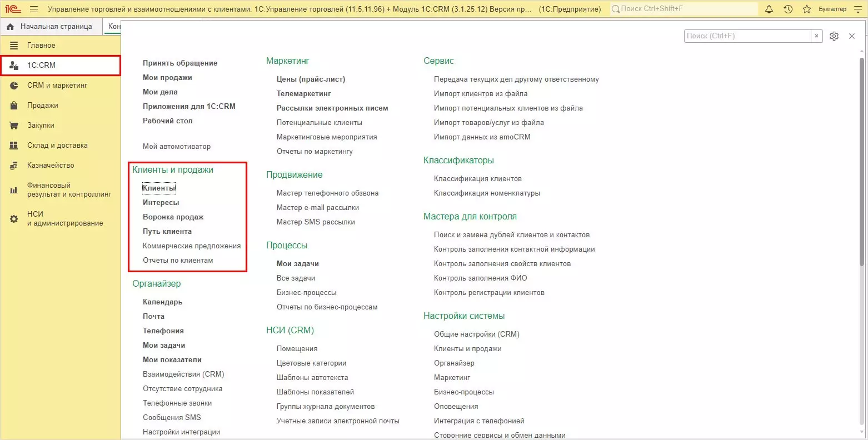
Task: Open Мастер SMS рассылки
Action: click(316, 222)
